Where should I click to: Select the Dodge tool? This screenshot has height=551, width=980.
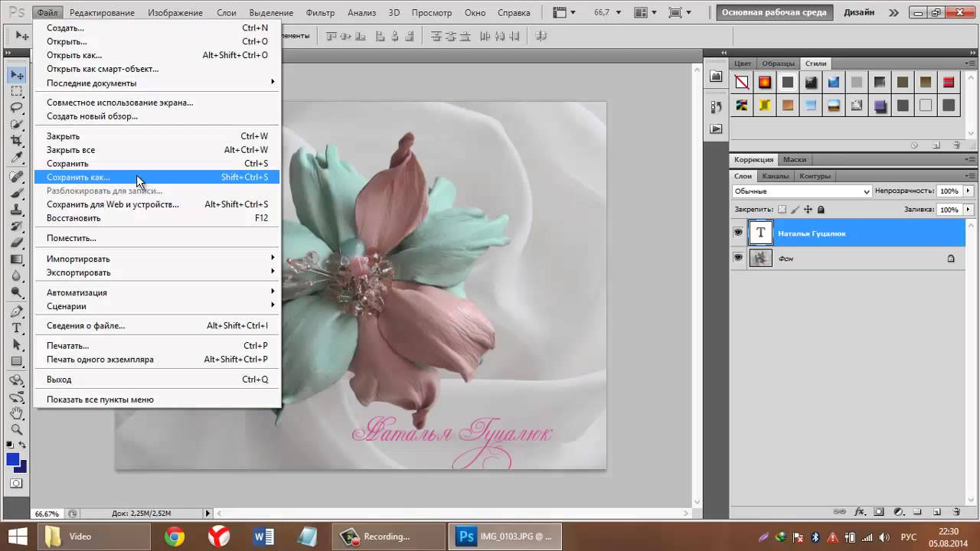(16, 293)
